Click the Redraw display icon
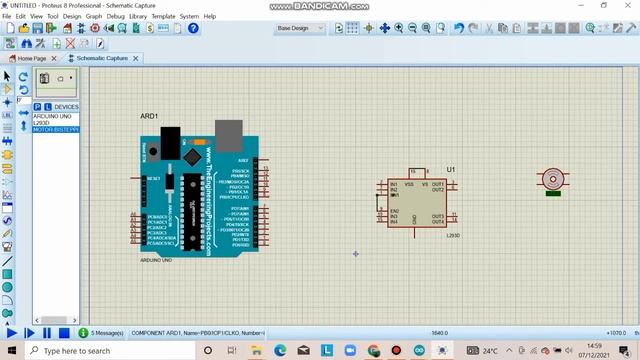The height and width of the screenshot is (360, 640). pos(339,28)
